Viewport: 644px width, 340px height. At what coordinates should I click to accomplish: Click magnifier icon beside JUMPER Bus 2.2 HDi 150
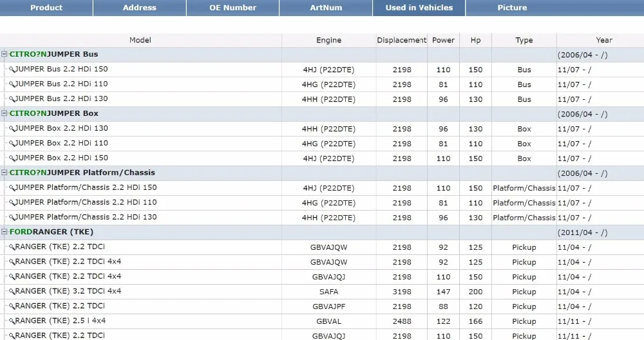coord(12,70)
